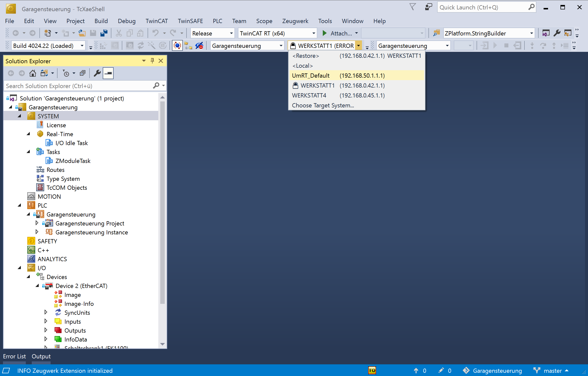The width and height of the screenshot is (588, 376).
Task: Click Solution Explorer scrollbar down arrow
Action: pos(163,344)
